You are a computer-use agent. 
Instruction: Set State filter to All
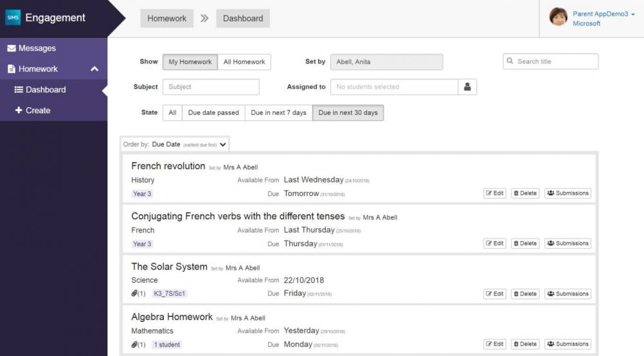click(172, 113)
